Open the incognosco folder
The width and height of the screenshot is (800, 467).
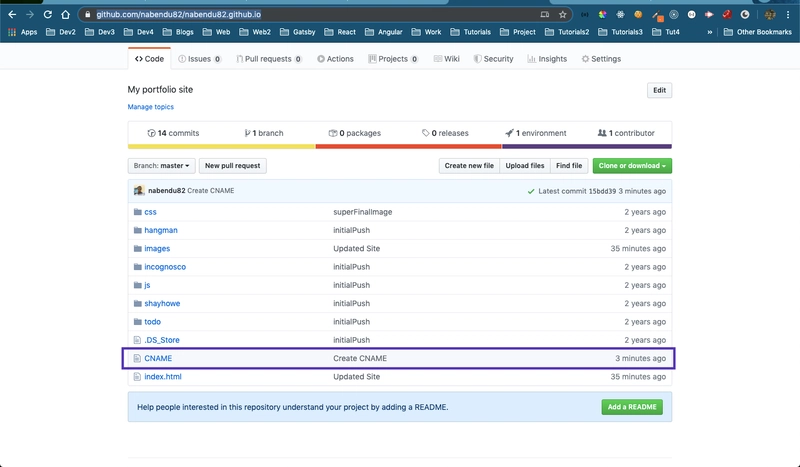click(x=165, y=267)
